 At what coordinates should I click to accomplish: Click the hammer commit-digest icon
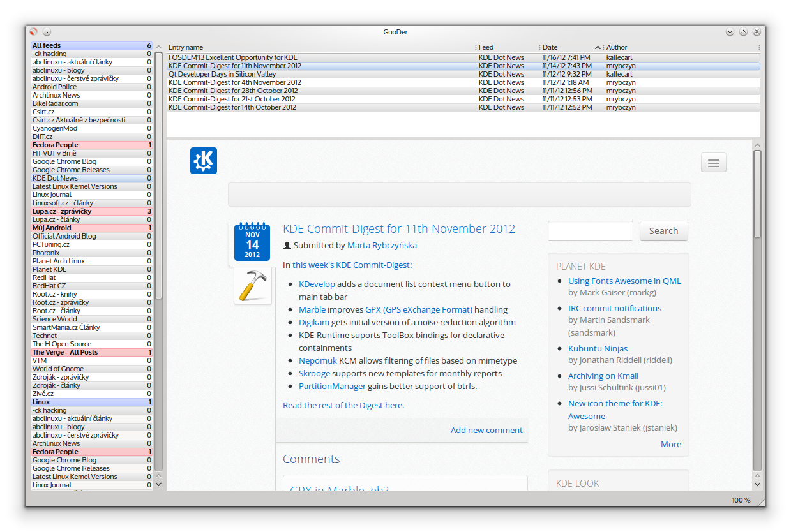pos(253,286)
